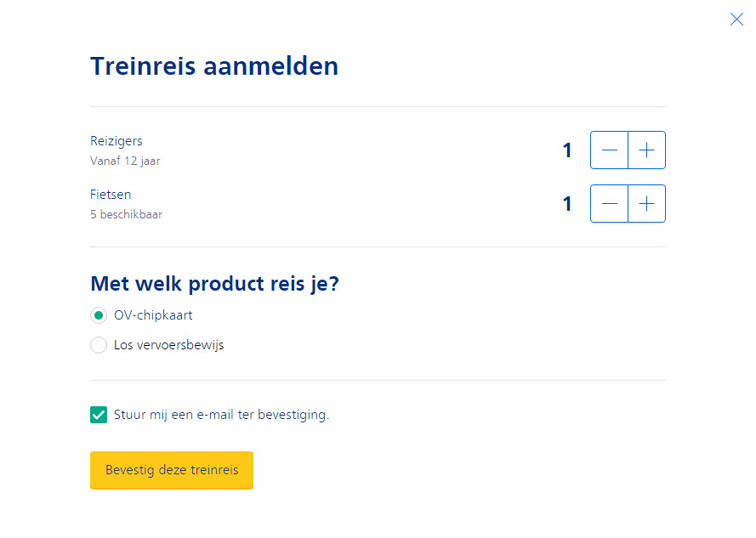Screen dimensions: 756x538
Task: Click the Treinreis aanmelden heading
Action: [x=214, y=66]
